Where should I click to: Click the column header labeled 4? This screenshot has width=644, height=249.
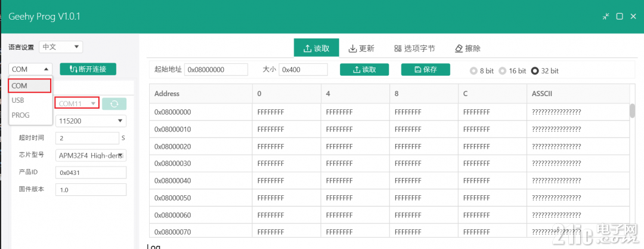click(x=355, y=93)
